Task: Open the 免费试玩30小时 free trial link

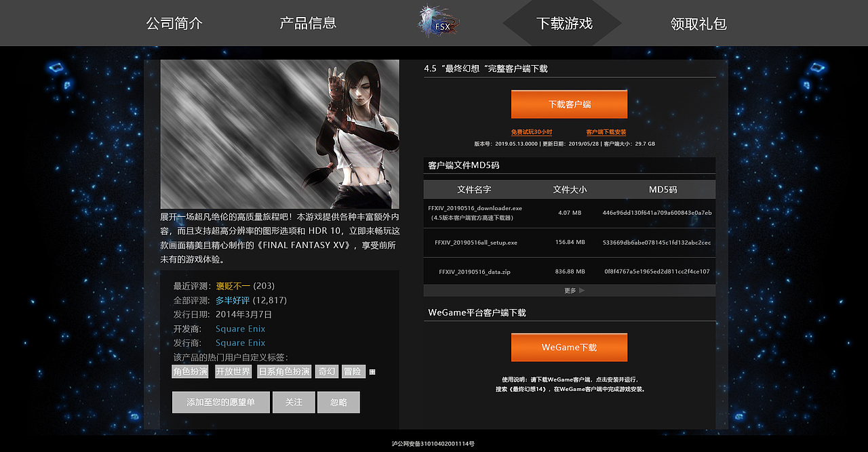Action: [532, 131]
